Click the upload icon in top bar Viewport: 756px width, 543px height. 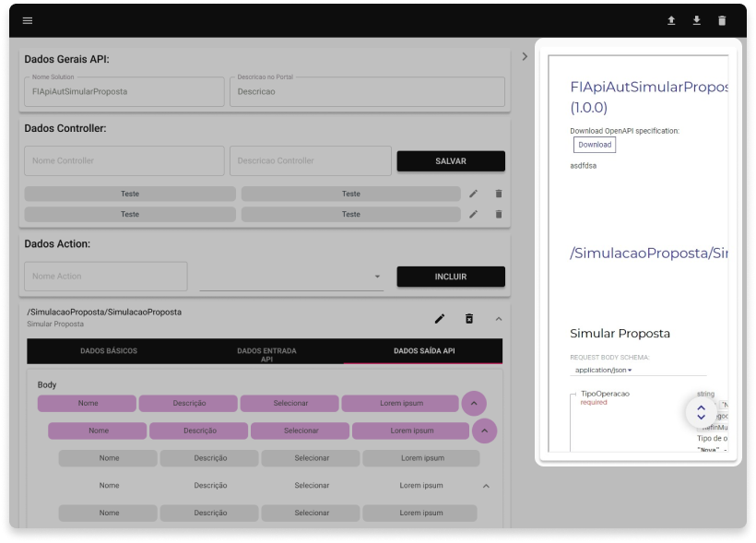[x=671, y=20]
